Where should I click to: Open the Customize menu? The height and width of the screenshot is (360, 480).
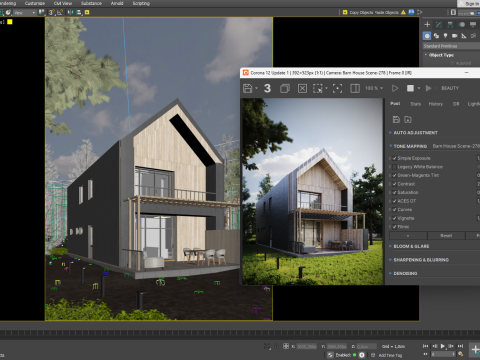[x=35, y=3]
